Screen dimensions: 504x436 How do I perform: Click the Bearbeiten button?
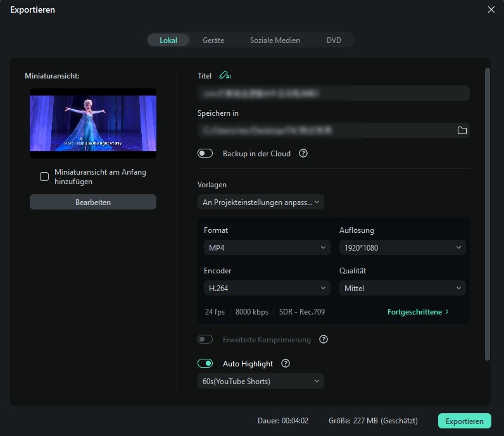pyautogui.click(x=93, y=202)
